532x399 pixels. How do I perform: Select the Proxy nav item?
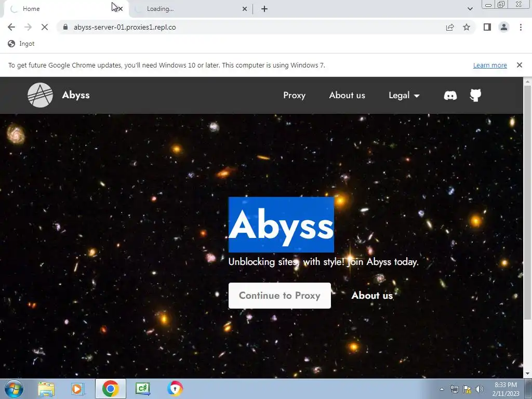[294, 96]
